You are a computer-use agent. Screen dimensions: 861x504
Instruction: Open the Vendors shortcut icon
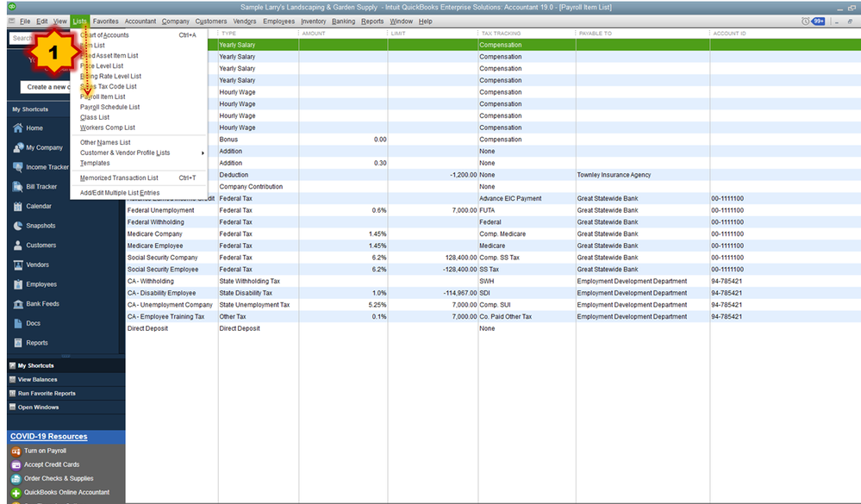(x=17, y=264)
